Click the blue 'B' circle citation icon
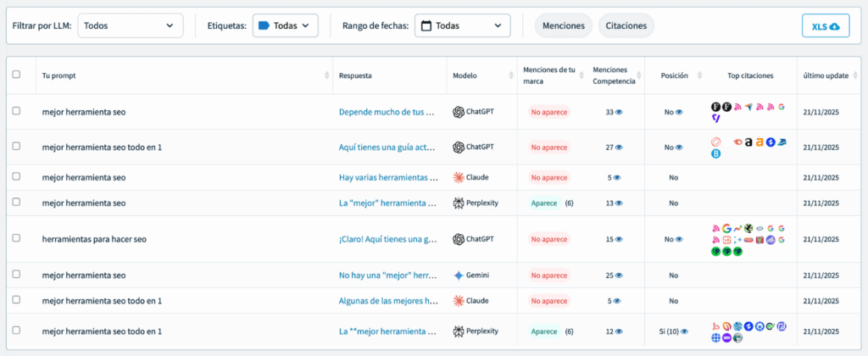The height and width of the screenshot is (356, 868). [715, 154]
